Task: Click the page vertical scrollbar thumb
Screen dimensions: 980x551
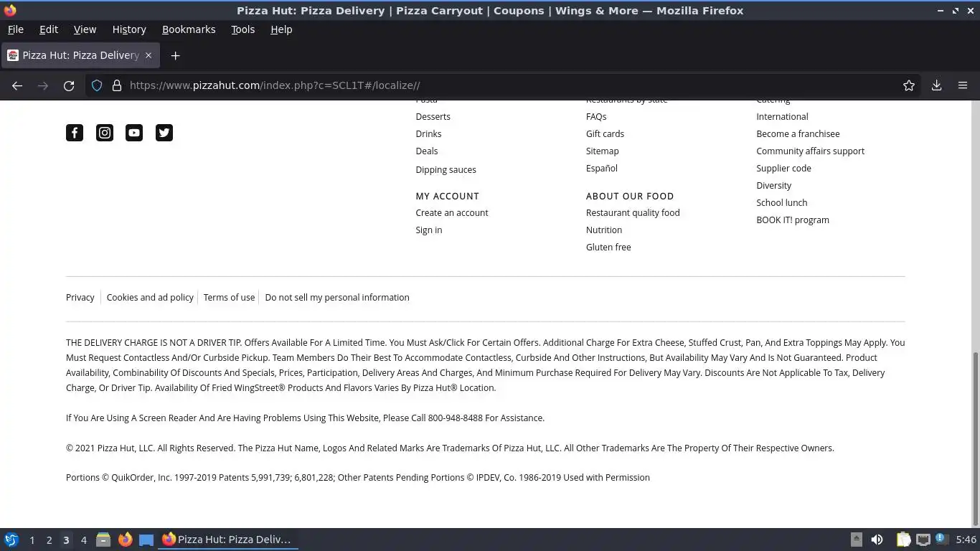Action: [974, 439]
